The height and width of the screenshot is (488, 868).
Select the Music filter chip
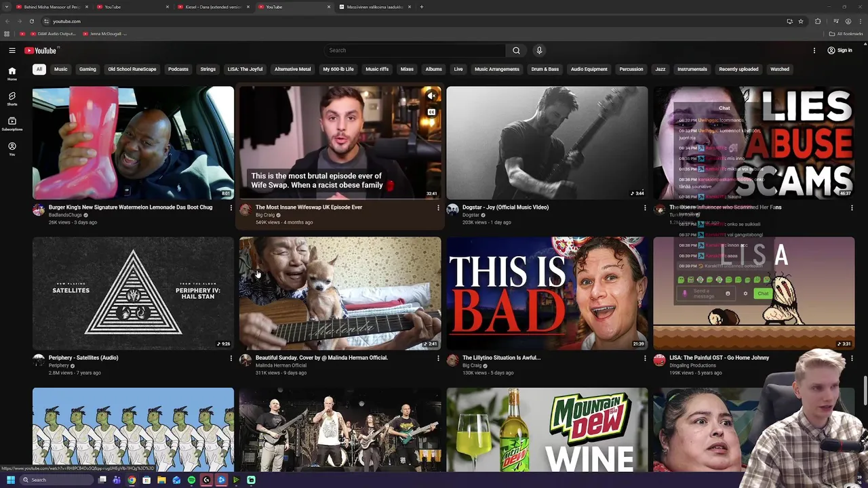point(60,69)
